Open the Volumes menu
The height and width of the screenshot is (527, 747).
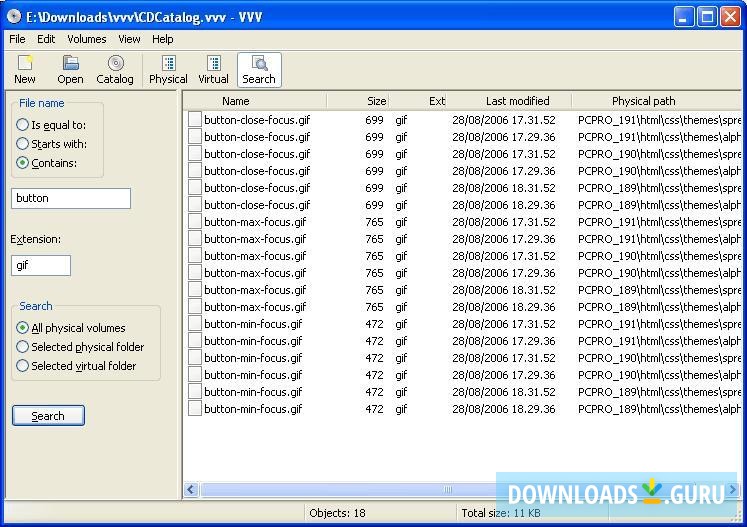(87, 39)
